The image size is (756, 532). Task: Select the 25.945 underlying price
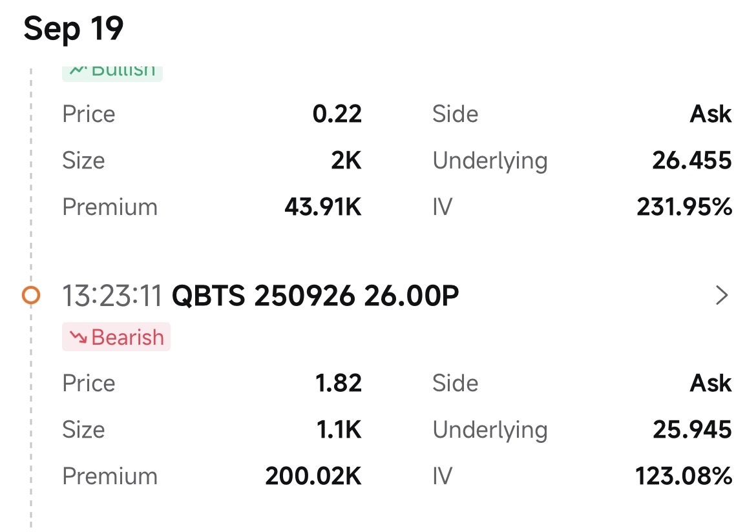click(x=692, y=429)
